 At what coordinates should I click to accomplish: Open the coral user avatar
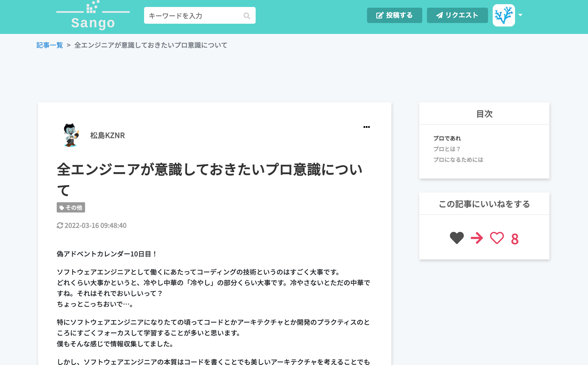(x=504, y=15)
